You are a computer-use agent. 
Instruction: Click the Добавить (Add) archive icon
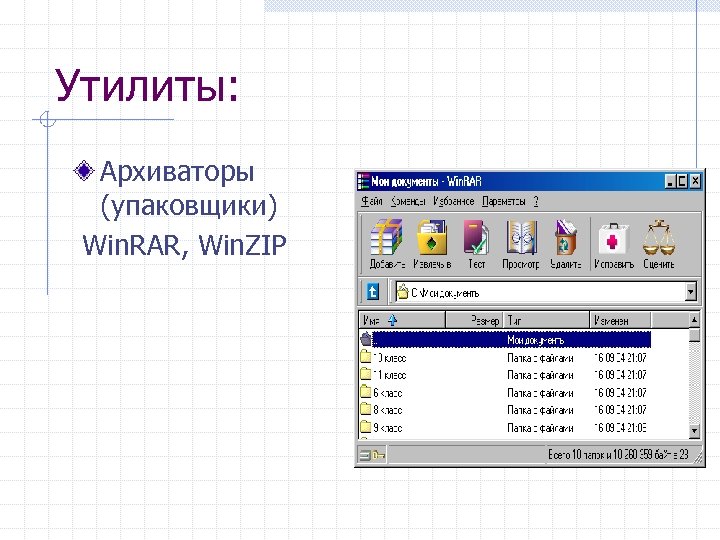[387, 237]
